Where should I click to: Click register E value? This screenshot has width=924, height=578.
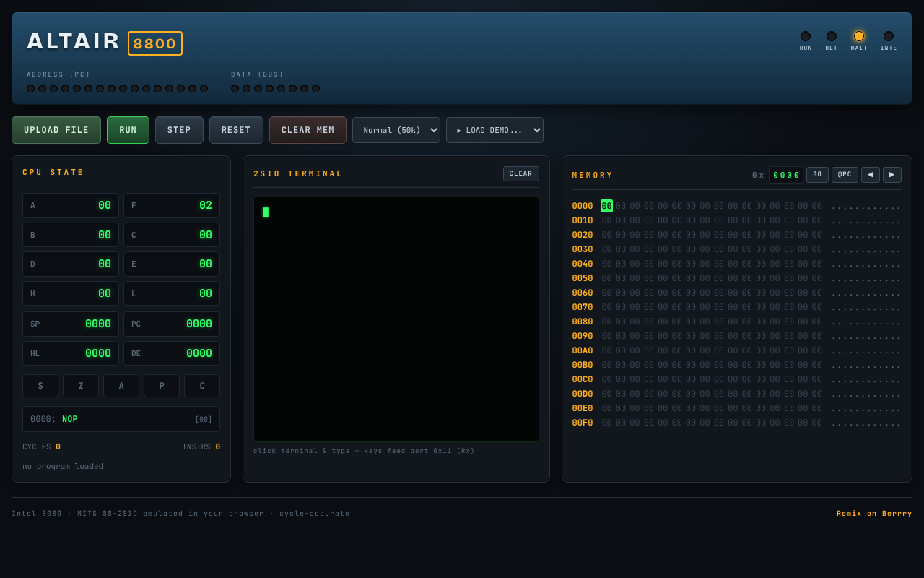(206, 264)
